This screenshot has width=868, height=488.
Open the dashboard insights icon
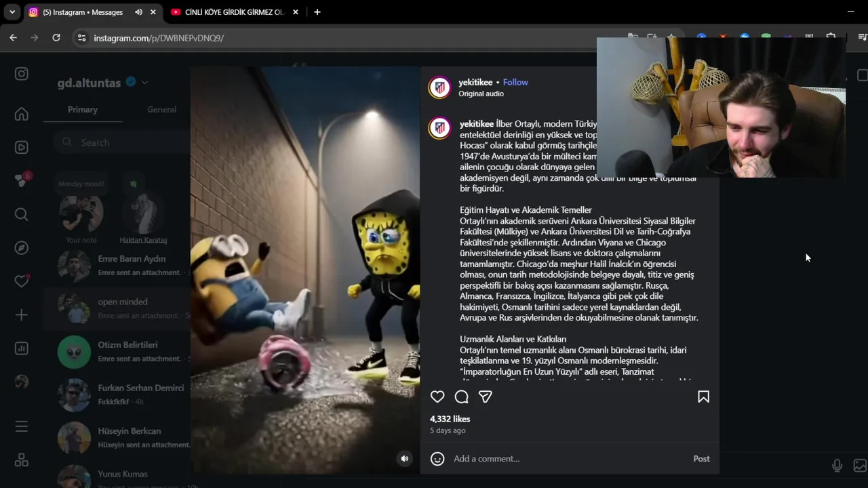click(22, 348)
